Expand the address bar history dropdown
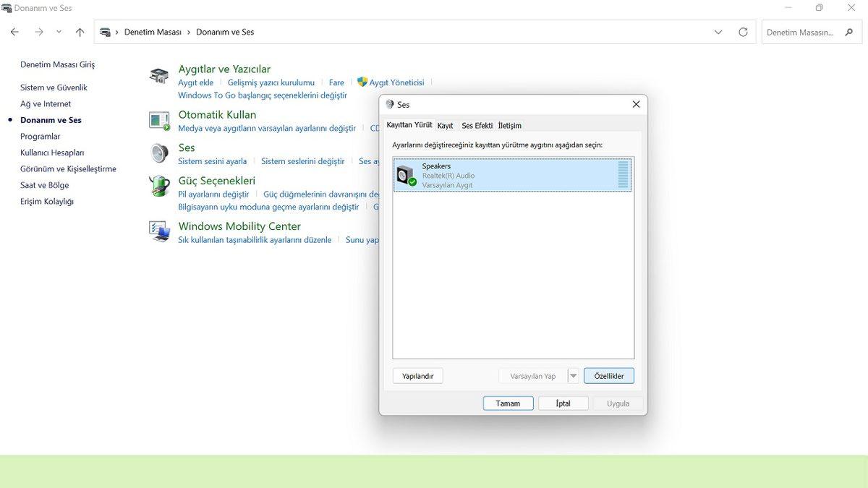The width and height of the screenshot is (868, 488). tap(718, 33)
